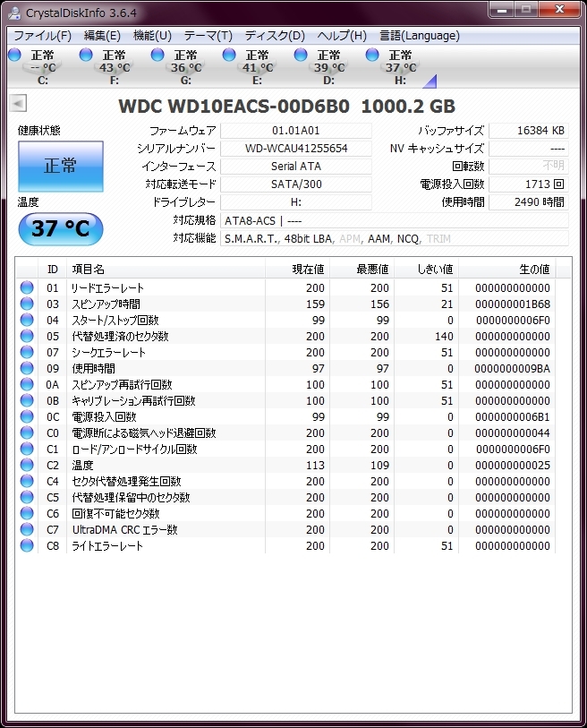Click status orb for スピンアップ再試行回数 row
The height and width of the screenshot is (728, 587).
tap(27, 384)
